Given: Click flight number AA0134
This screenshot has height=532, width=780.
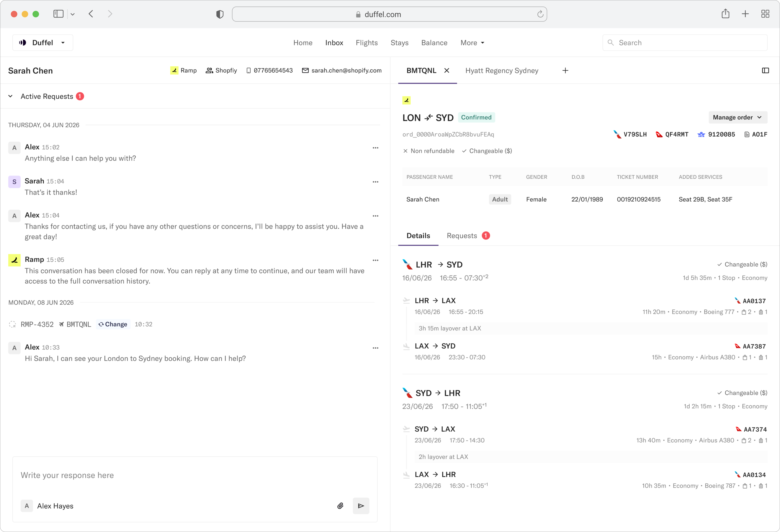Looking at the screenshot, I should [x=754, y=475].
